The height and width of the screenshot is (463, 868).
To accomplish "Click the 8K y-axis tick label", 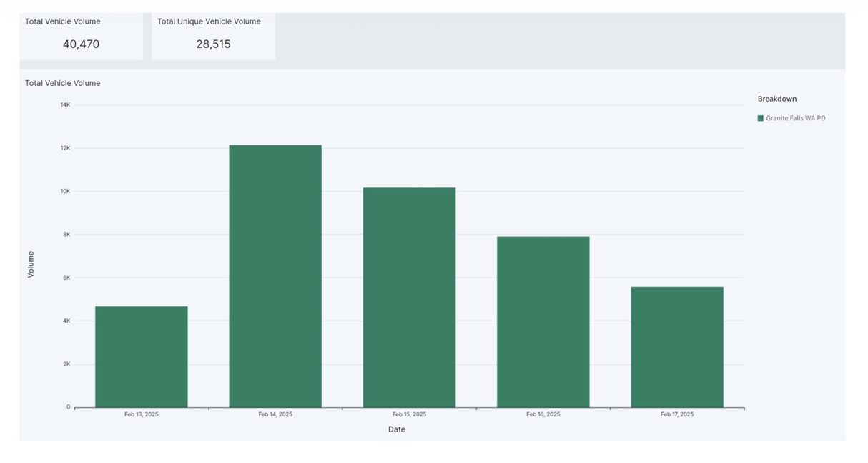I will click(66, 235).
